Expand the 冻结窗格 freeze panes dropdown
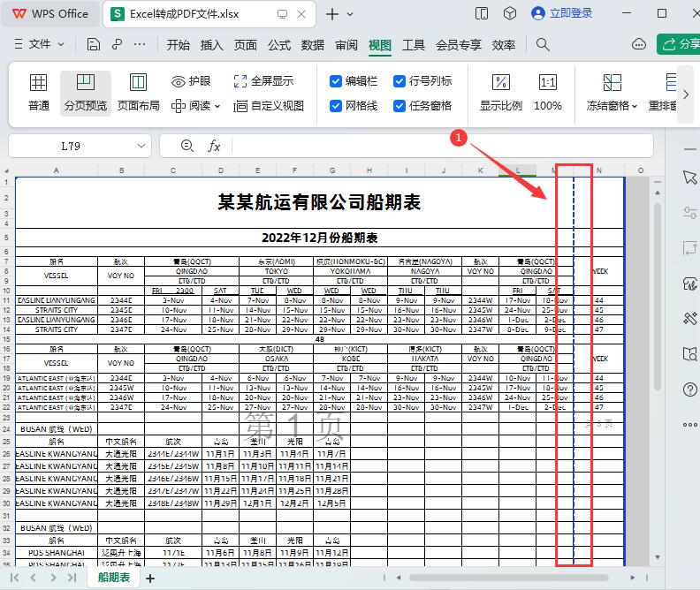Screen dimensions: 700x590 [635, 107]
